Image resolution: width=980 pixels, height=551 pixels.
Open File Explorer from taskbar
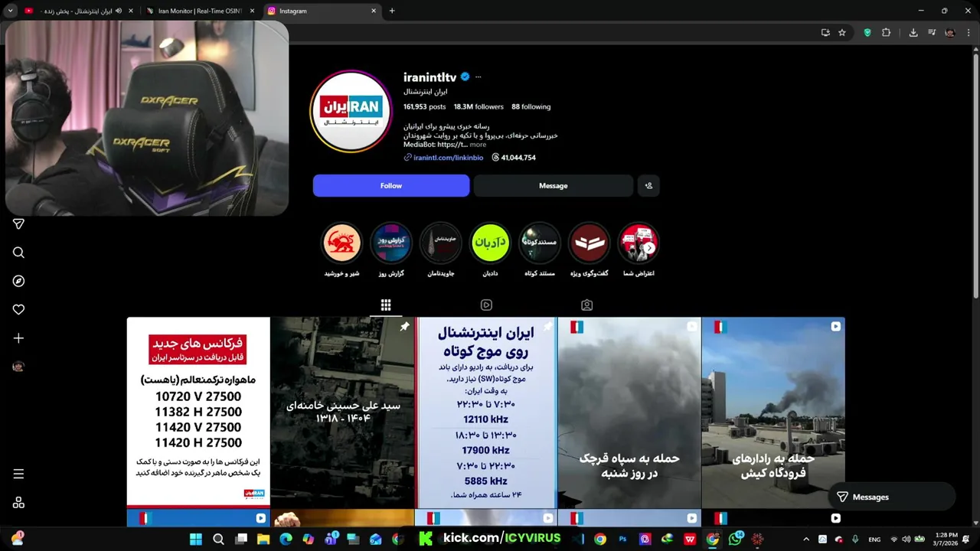pos(263,540)
